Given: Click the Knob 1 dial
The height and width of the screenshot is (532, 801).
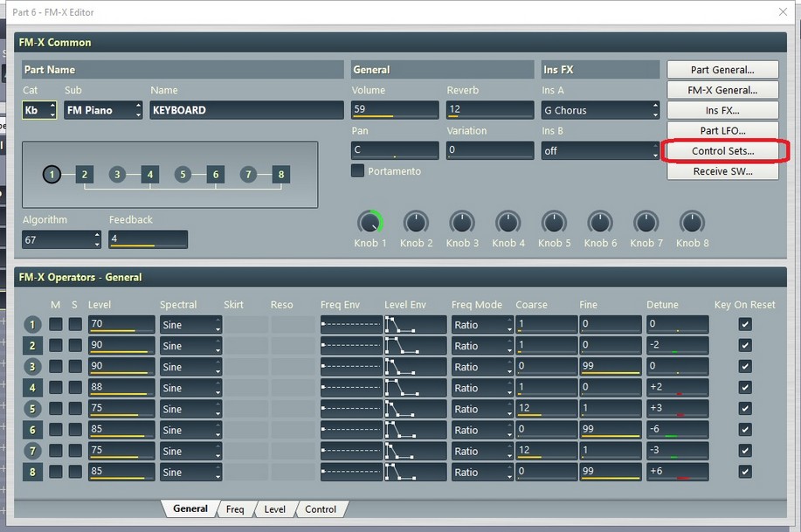Looking at the screenshot, I should (x=369, y=222).
